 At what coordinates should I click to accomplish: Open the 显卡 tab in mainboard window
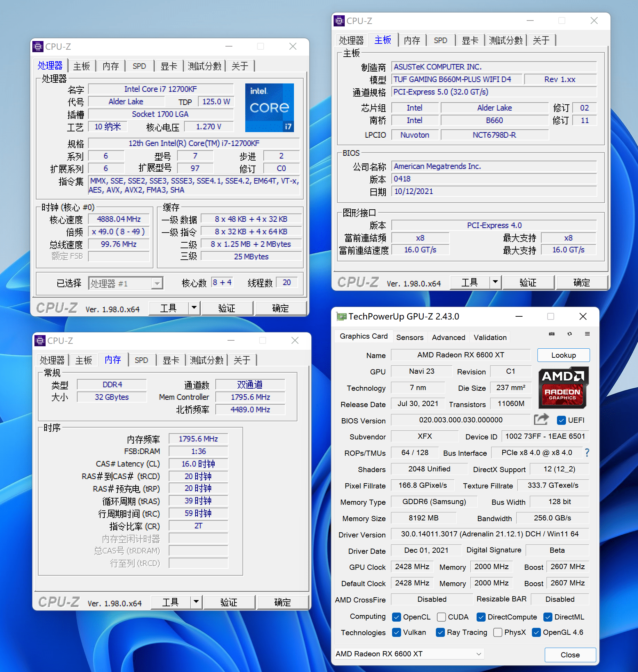(x=470, y=40)
